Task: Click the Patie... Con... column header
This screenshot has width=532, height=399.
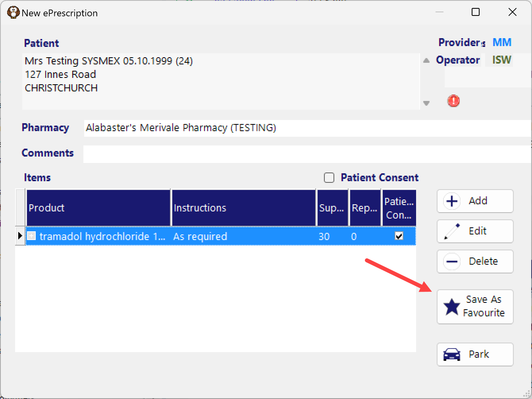Action: coord(399,208)
